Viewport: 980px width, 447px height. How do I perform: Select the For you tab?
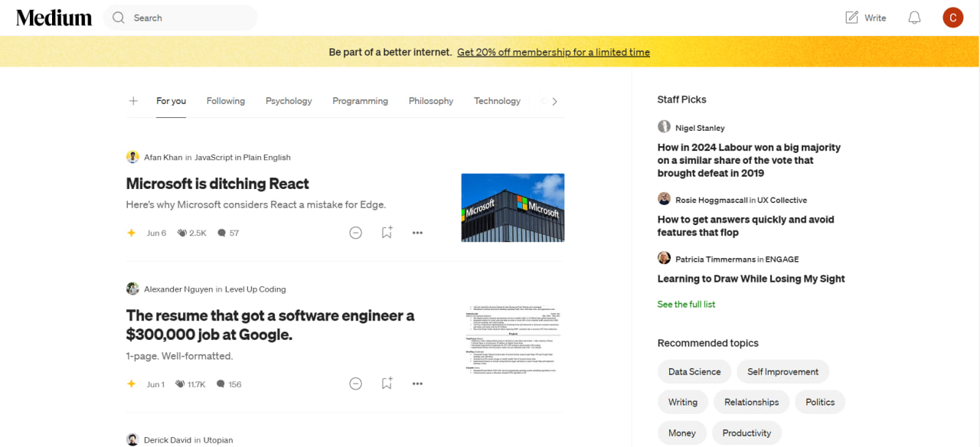171,101
